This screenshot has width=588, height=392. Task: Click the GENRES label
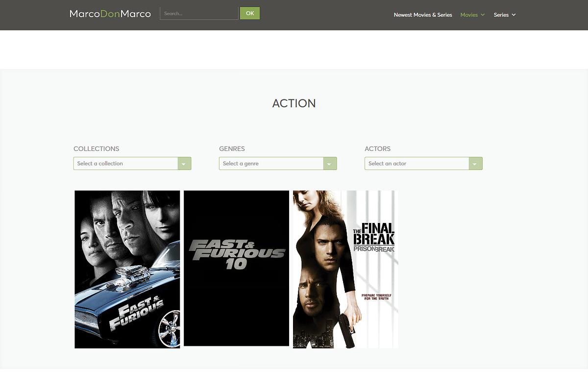click(232, 148)
